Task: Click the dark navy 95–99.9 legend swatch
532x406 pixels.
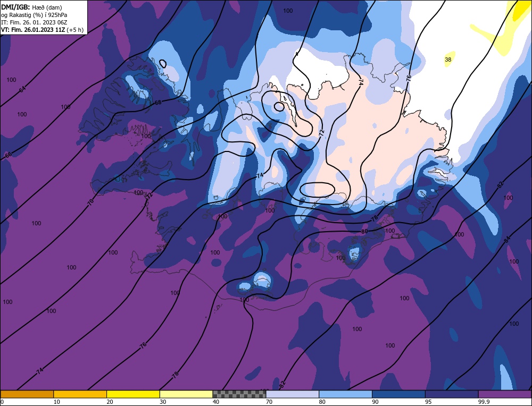Action: pyautogui.click(x=452, y=394)
